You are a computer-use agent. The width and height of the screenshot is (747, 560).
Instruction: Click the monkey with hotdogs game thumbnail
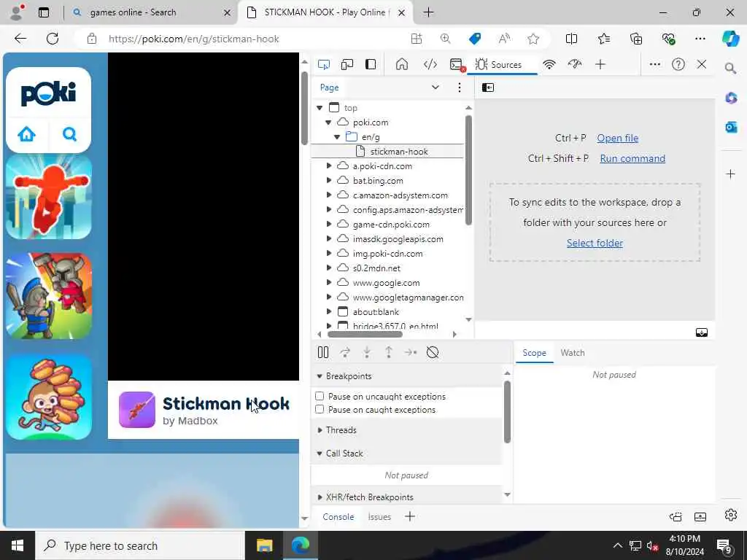[49, 397]
